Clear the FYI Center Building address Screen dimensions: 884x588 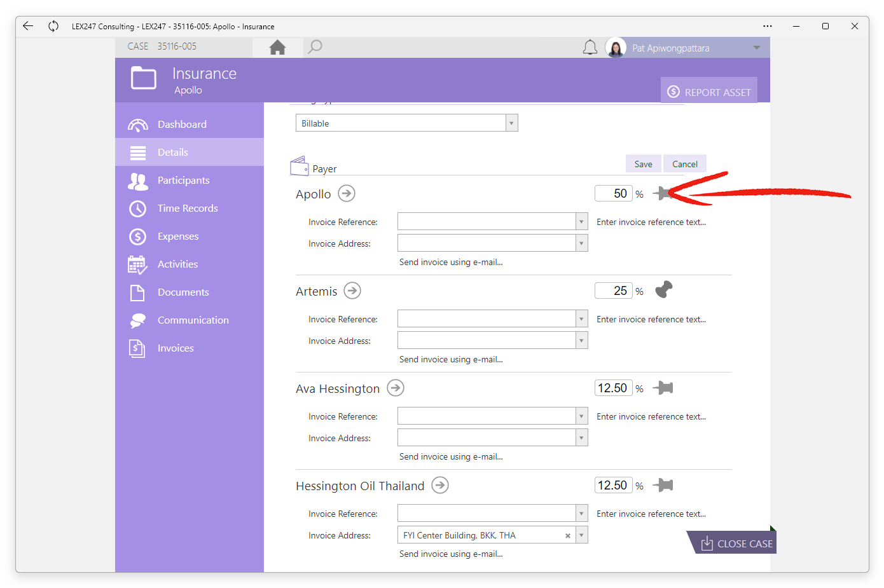tap(568, 536)
